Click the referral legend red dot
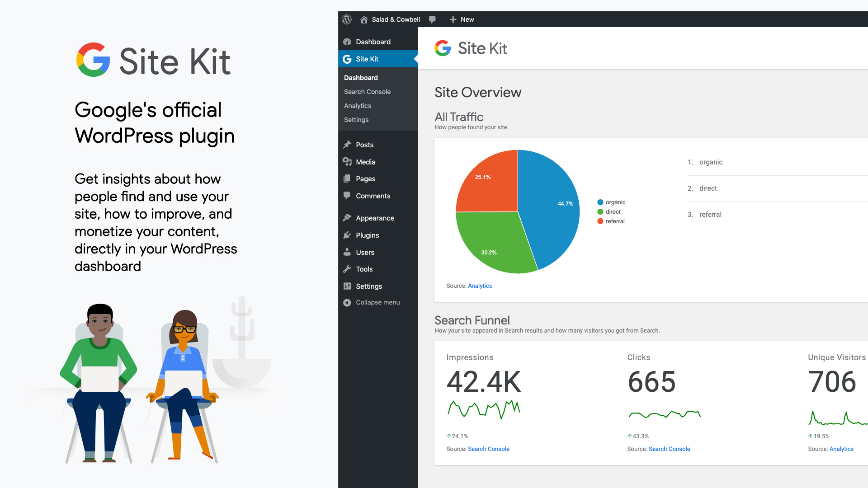The width and height of the screenshot is (868, 488). [600, 221]
